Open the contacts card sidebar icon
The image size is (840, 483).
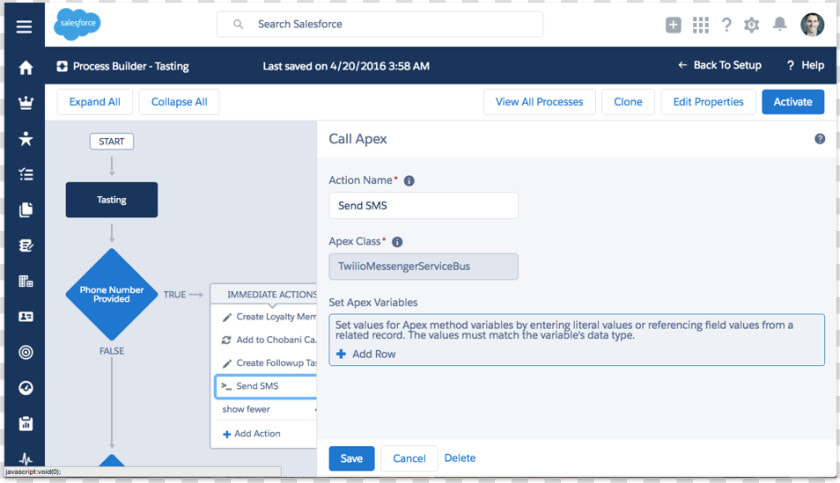pyautogui.click(x=25, y=316)
